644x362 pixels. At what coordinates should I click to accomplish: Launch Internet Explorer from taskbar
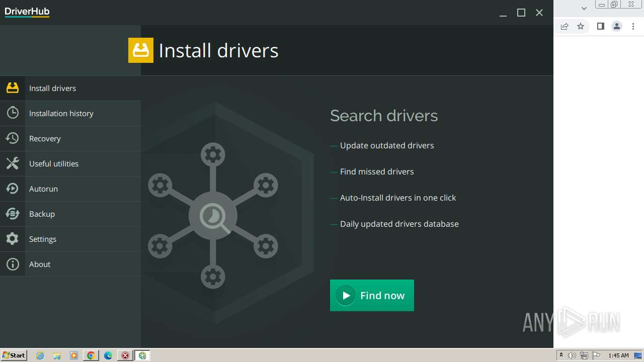40,355
